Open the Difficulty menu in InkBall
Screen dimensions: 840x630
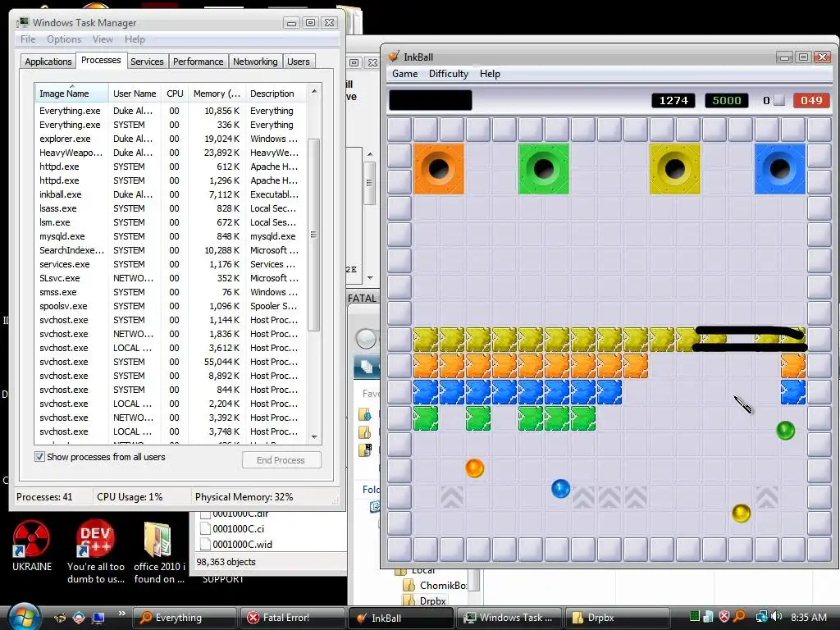pos(449,74)
